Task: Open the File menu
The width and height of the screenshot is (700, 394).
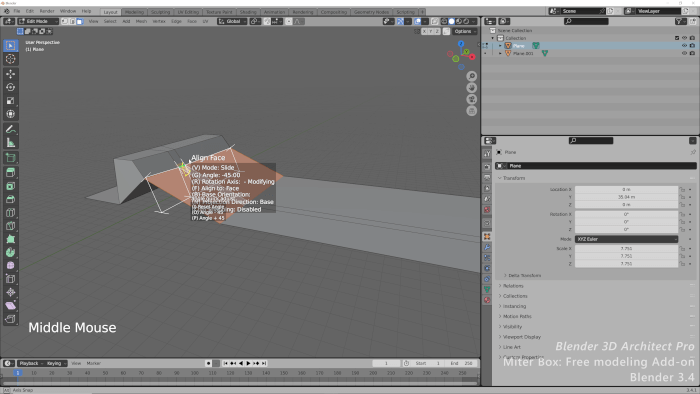Action: [17, 11]
